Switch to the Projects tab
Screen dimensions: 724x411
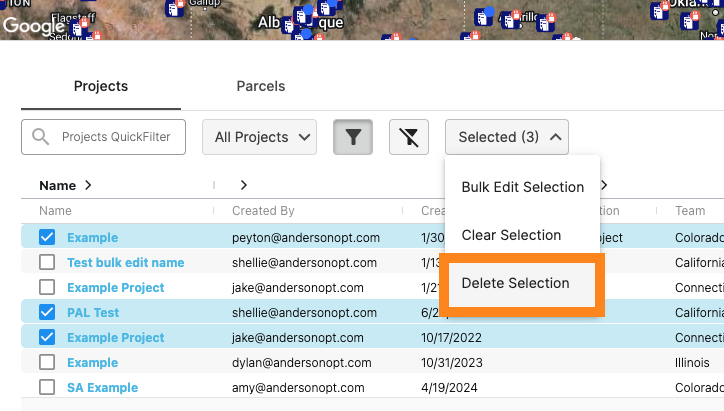pos(101,86)
